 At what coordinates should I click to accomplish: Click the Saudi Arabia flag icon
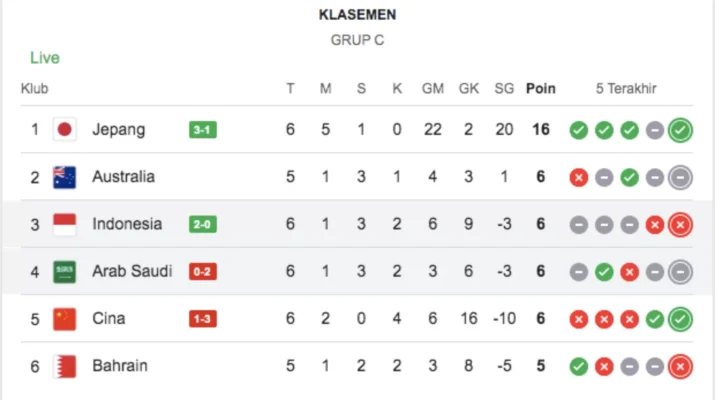point(65,271)
